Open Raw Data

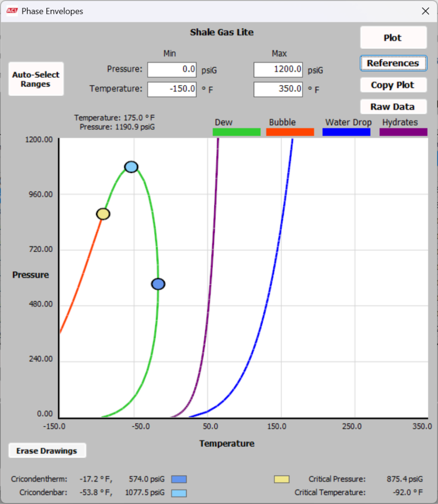tap(393, 107)
